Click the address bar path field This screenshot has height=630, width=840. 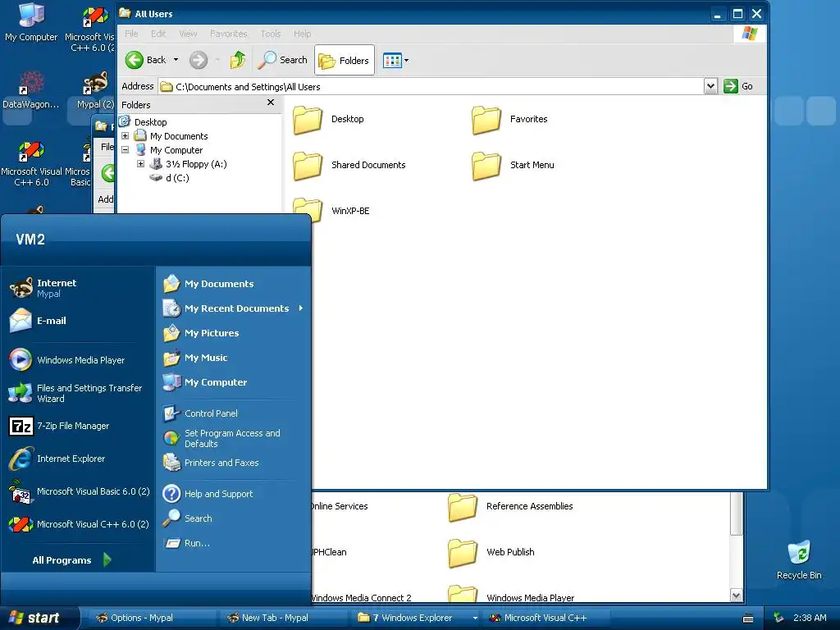[431, 86]
